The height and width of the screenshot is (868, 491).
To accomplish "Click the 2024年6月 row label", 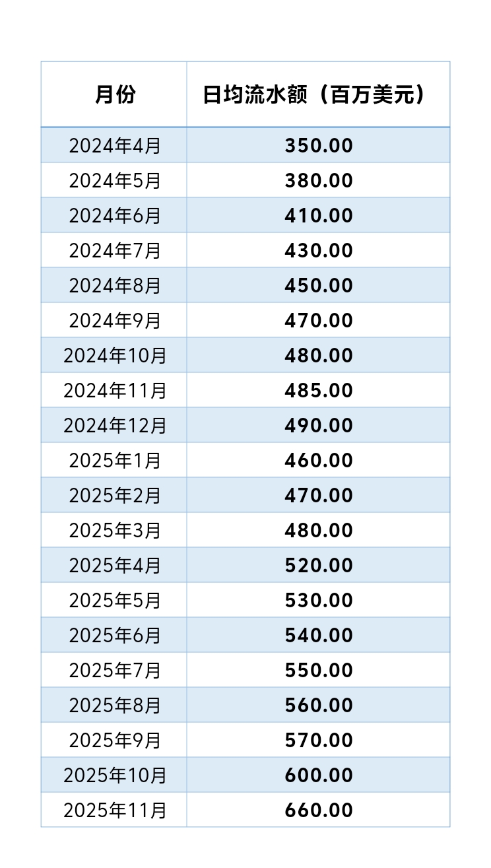I will [114, 215].
